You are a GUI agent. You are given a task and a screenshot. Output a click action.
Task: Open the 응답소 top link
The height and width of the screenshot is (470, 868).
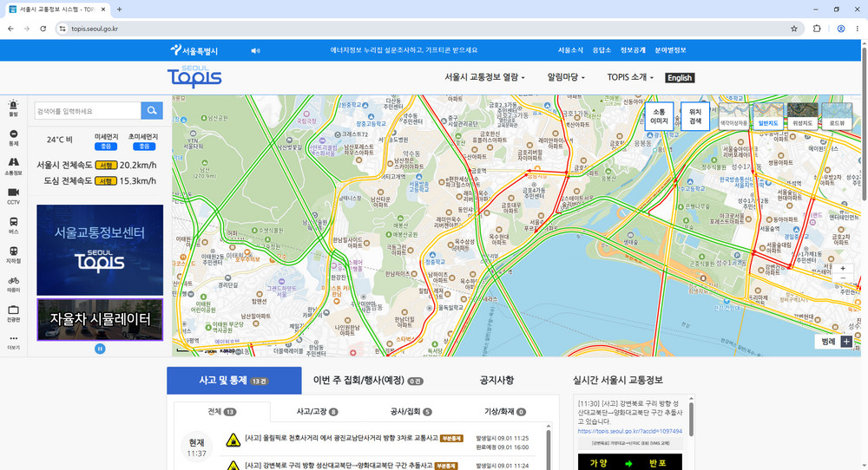tap(602, 50)
